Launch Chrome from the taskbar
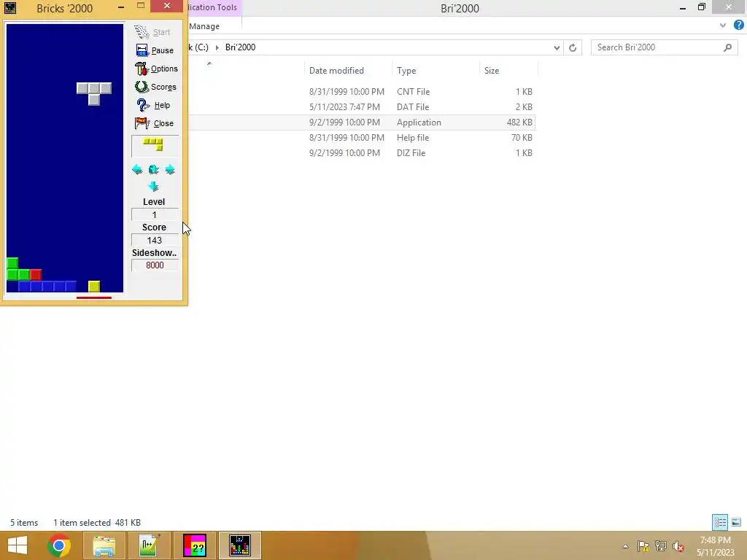Viewport: 747px width, 560px height. coord(58,545)
